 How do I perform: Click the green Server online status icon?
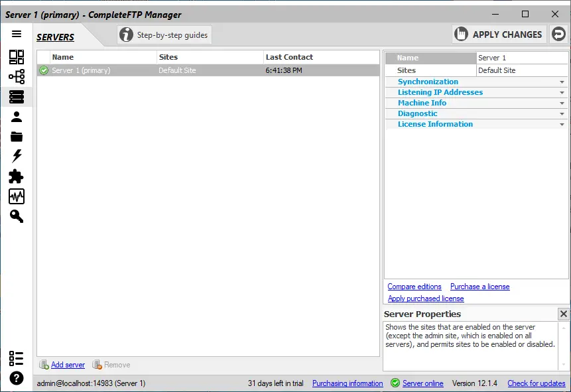pos(395,383)
